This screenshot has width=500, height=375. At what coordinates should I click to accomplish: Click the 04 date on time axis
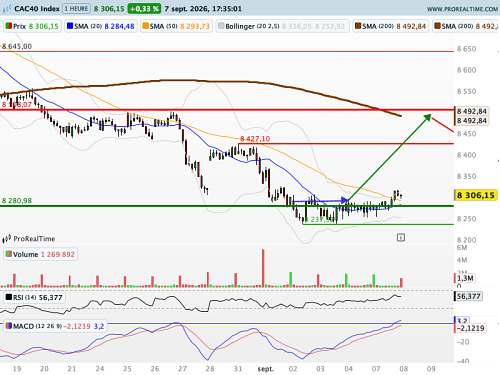click(348, 369)
